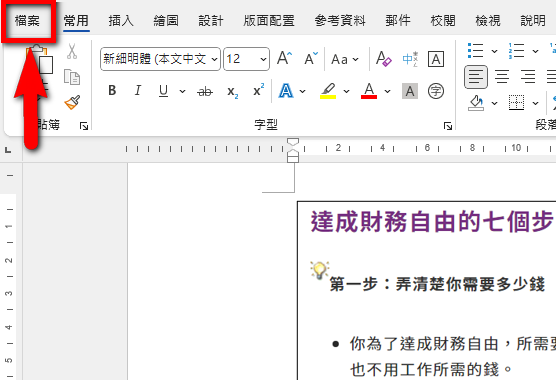The height and width of the screenshot is (380, 556).
Task: Open the 檔案 (File) tab
Action: (x=27, y=21)
